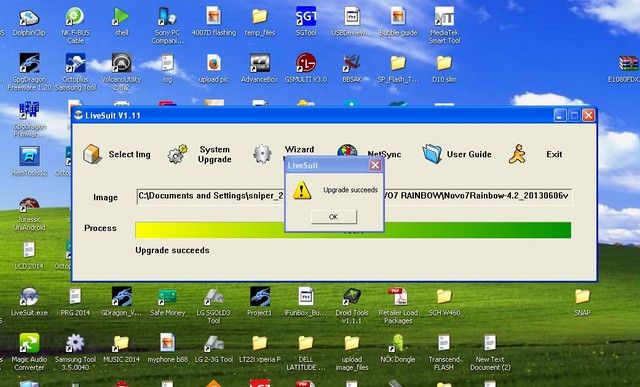Click OK in the LiveSuit dialog
This screenshot has height=387, width=640.
pos(333,217)
